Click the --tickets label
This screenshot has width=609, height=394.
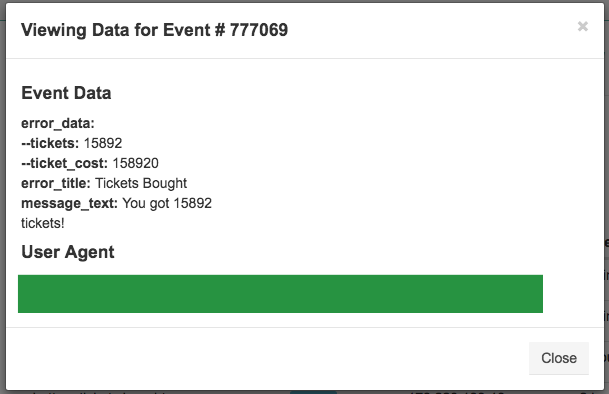point(50,143)
